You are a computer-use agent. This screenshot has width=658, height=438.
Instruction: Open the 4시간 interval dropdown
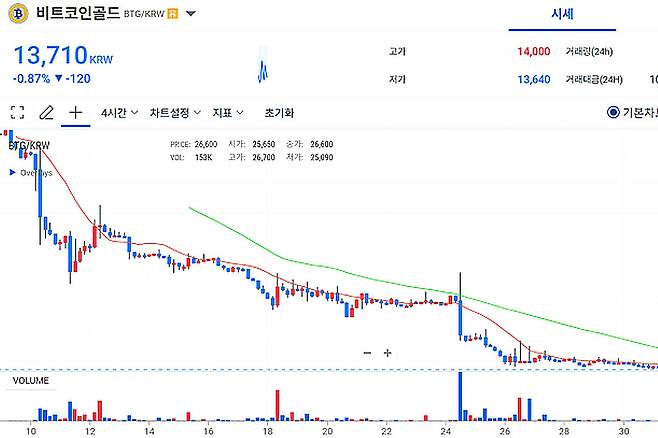click(120, 112)
